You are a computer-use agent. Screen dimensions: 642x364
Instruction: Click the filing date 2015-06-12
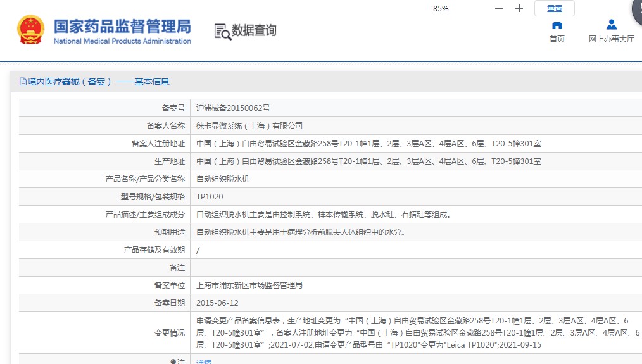[217, 303]
